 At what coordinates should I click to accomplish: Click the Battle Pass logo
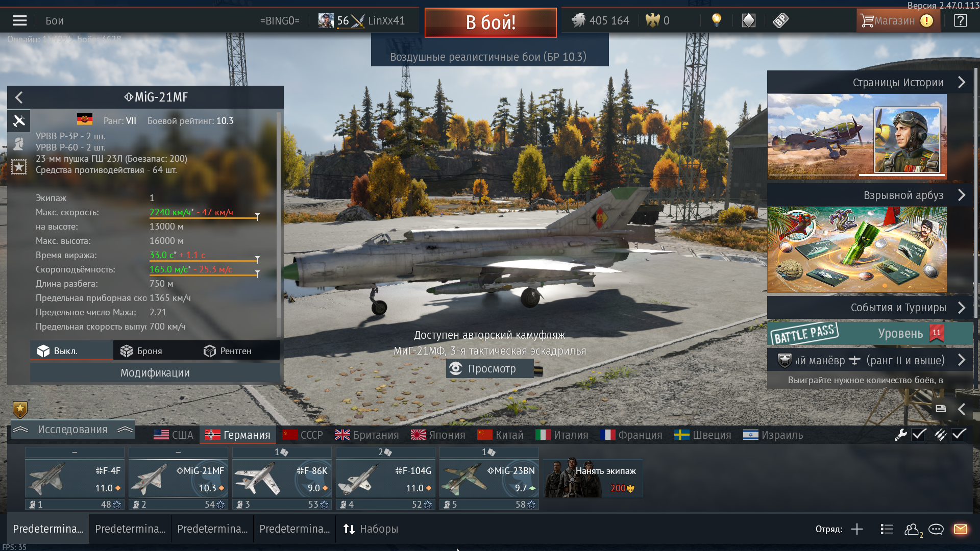click(x=804, y=334)
